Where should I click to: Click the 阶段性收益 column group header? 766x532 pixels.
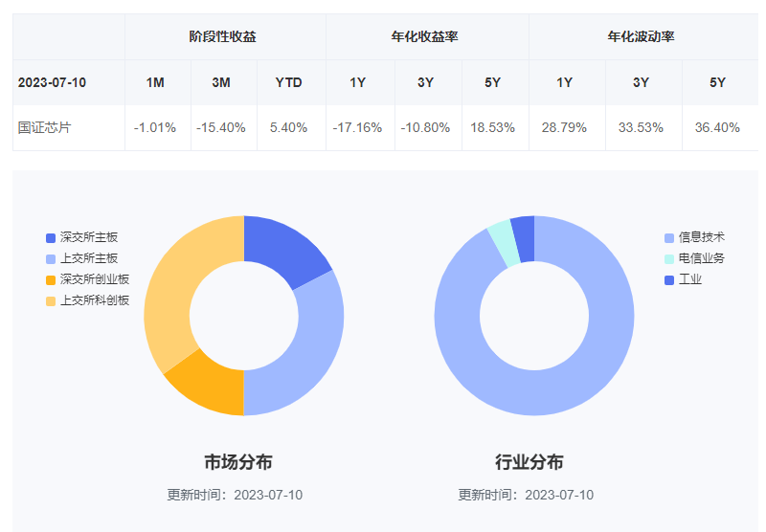[x=223, y=36]
